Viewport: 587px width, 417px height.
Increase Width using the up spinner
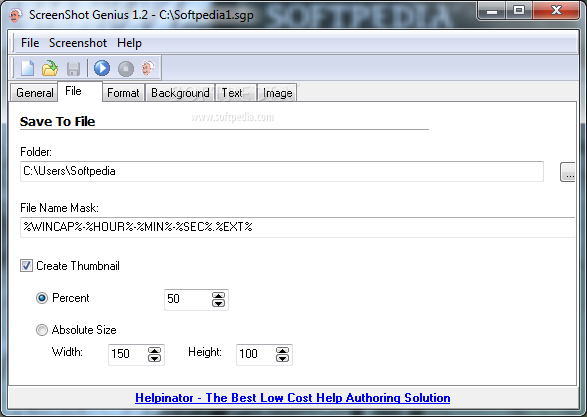coord(154,350)
